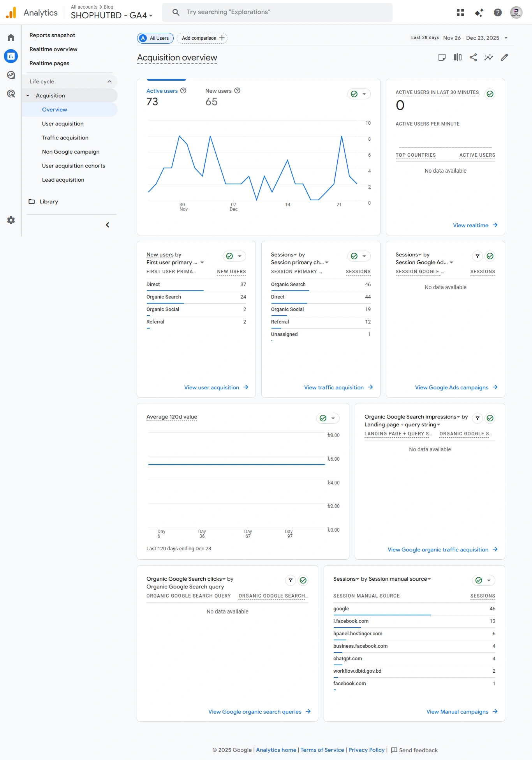Click help icon next to New users

pyautogui.click(x=238, y=90)
